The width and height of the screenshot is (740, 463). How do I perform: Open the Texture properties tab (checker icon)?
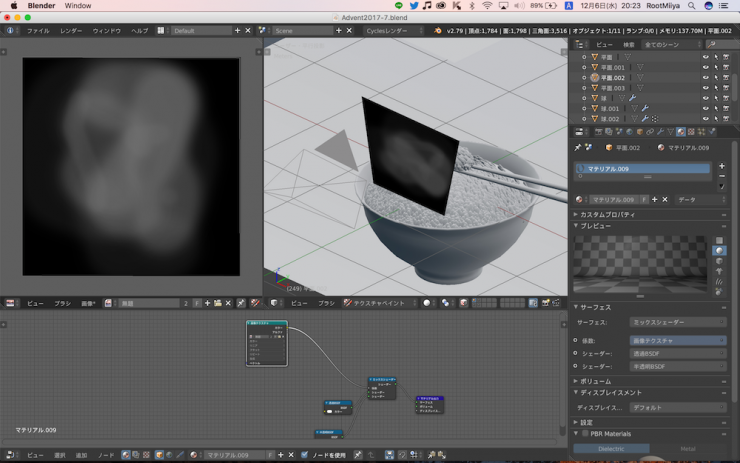[691, 132]
